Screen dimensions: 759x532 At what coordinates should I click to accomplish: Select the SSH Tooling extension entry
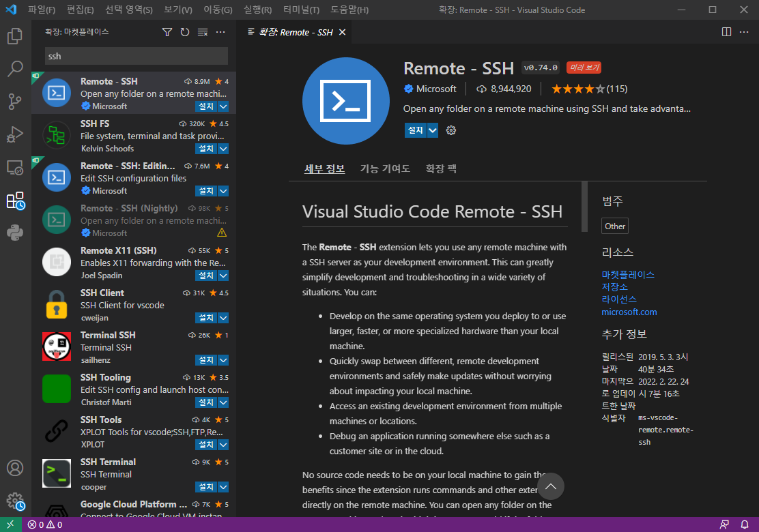[x=134, y=389]
